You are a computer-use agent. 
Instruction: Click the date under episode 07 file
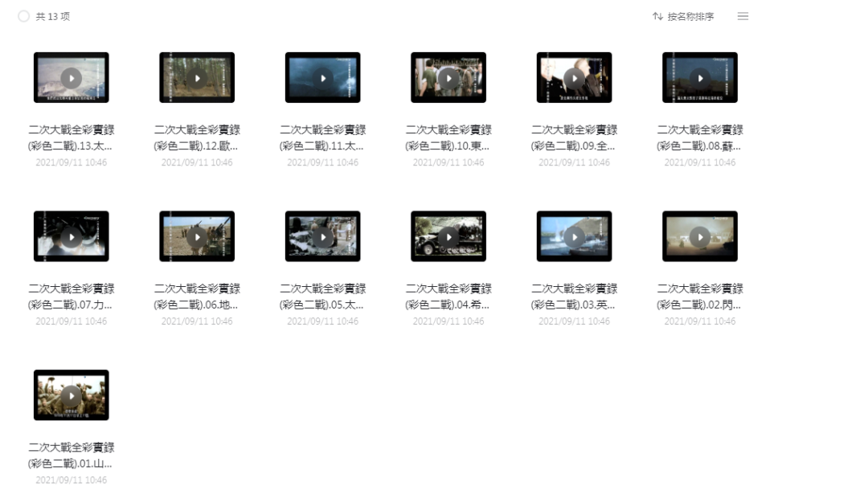tap(72, 321)
